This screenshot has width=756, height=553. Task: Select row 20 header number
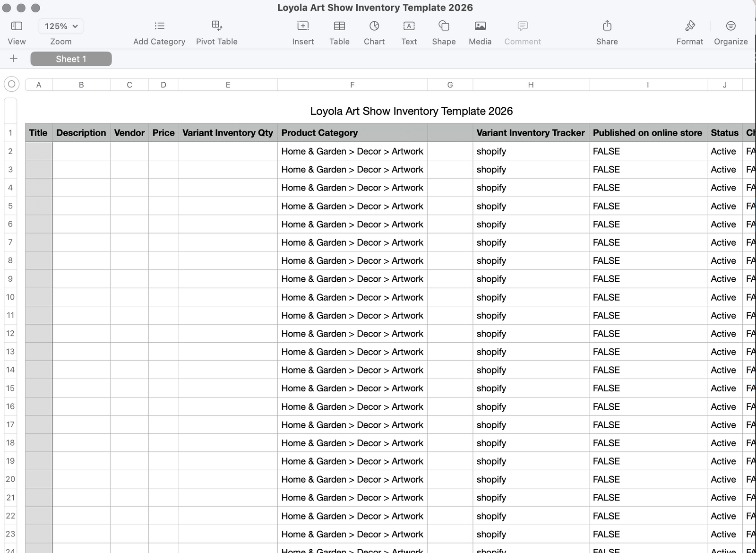pyautogui.click(x=10, y=479)
